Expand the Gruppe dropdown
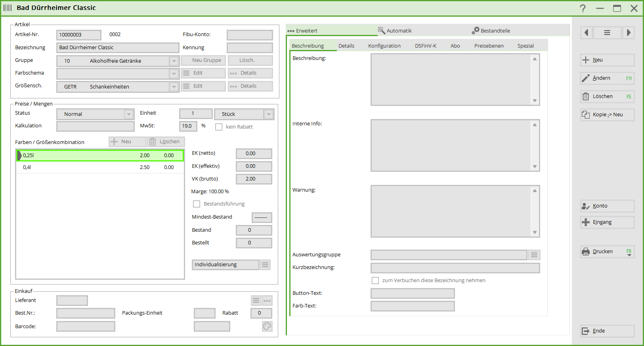The height and width of the screenshot is (346, 644). (174, 61)
